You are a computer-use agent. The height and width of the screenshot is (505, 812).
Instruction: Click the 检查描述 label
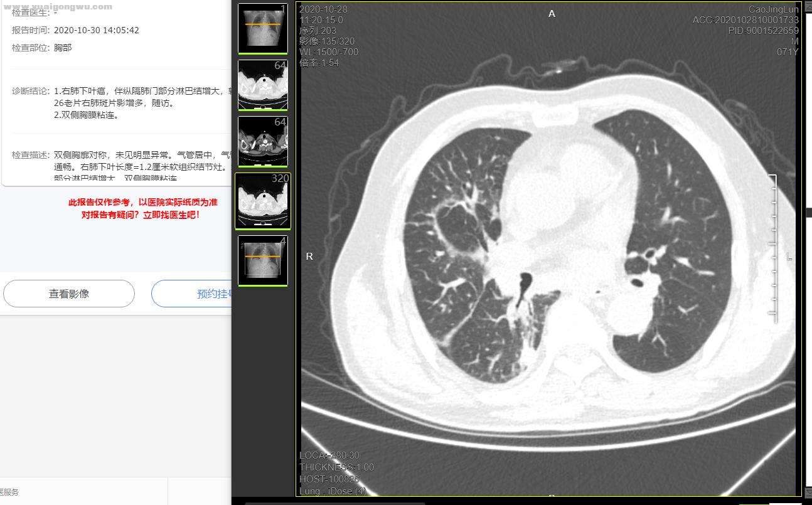coord(30,155)
